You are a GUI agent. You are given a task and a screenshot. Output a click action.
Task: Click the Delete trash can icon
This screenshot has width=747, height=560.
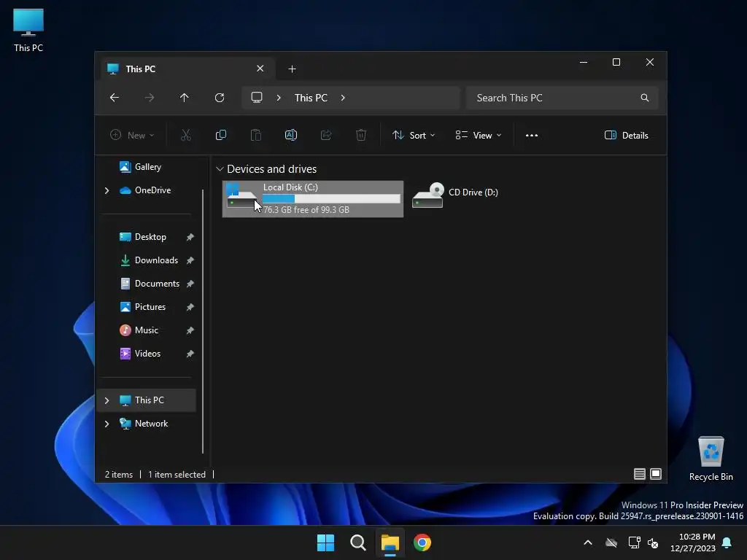point(361,135)
